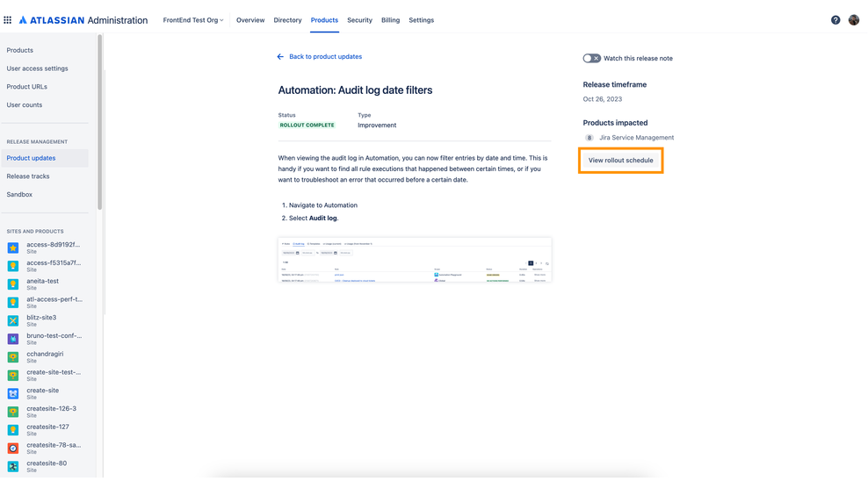The image size is (868, 488).
Task: Click the cchandragiri site icon
Action: tap(12, 357)
